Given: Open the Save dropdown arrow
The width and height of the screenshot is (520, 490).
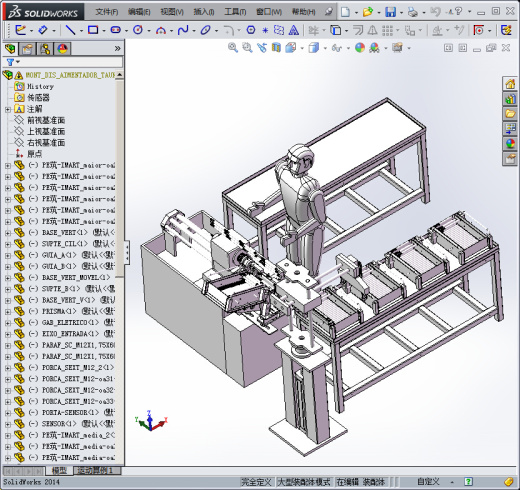Looking at the screenshot, I should [401, 13].
